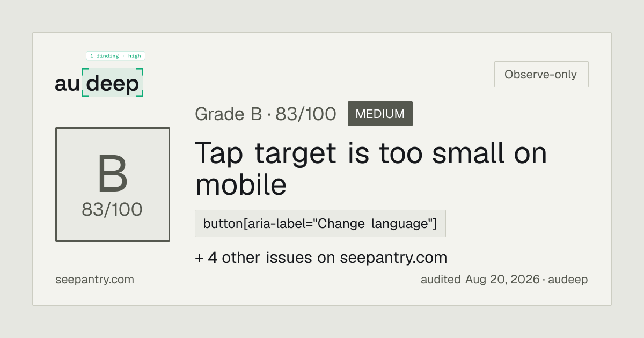Screen dimensions: 644x338
Task: Click the "au" letters of the audeep logo
Action: tap(67, 84)
